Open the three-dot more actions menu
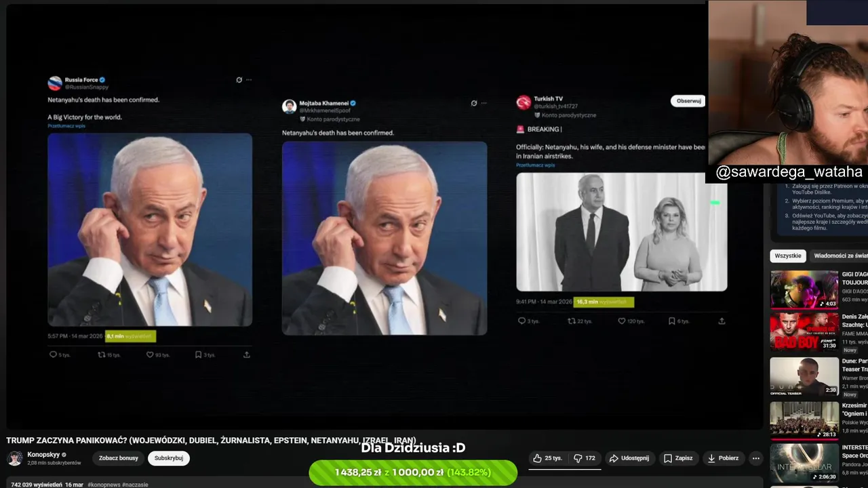Image resolution: width=868 pixels, height=488 pixels. tap(756, 458)
